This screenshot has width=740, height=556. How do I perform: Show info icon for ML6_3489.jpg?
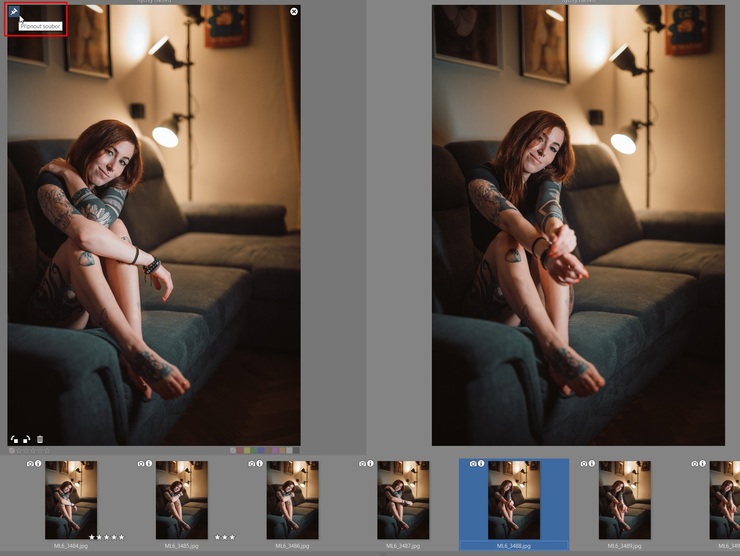(x=592, y=463)
